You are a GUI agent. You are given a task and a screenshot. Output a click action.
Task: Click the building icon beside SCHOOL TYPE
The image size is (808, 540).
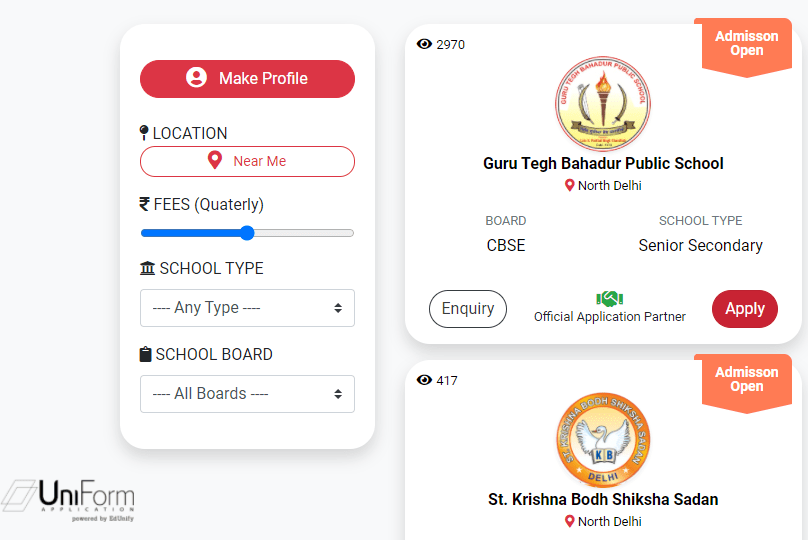click(147, 268)
